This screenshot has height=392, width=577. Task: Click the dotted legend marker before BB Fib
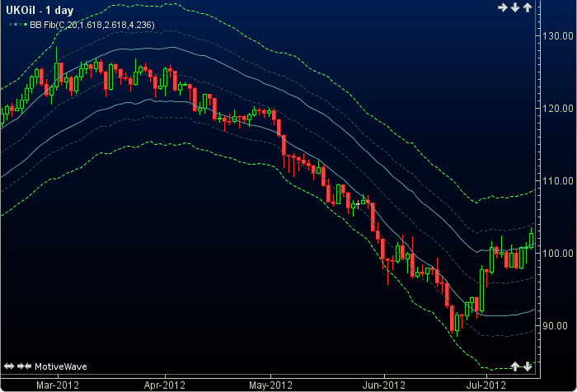point(18,25)
